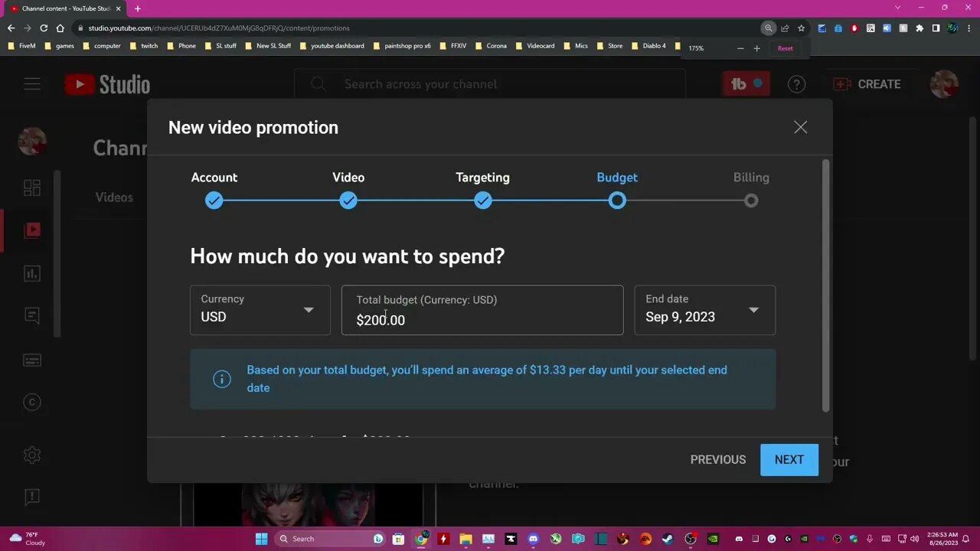Increase zoom with the plus button
The image size is (980, 551).
[x=756, y=48]
